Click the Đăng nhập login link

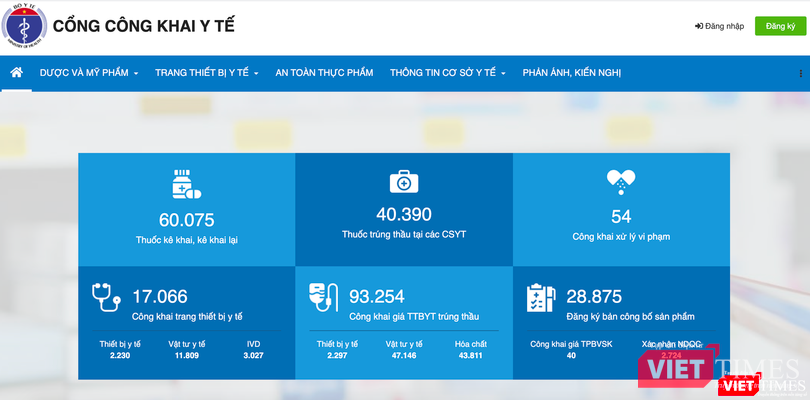tap(719, 26)
